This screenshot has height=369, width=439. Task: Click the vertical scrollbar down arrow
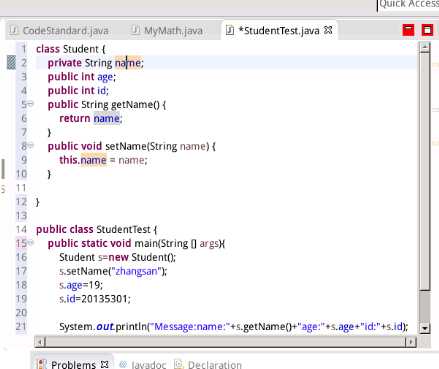[x=425, y=328]
